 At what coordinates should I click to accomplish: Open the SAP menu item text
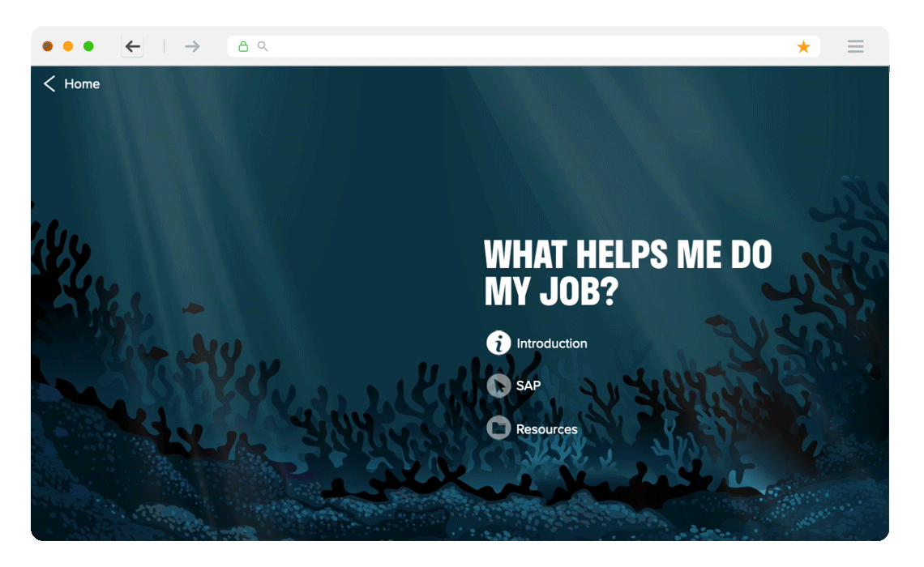(x=528, y=386)
